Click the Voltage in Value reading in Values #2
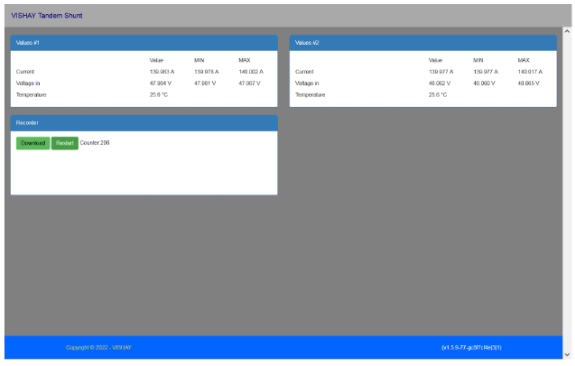575x366 pixels. [x=439, y=83]
